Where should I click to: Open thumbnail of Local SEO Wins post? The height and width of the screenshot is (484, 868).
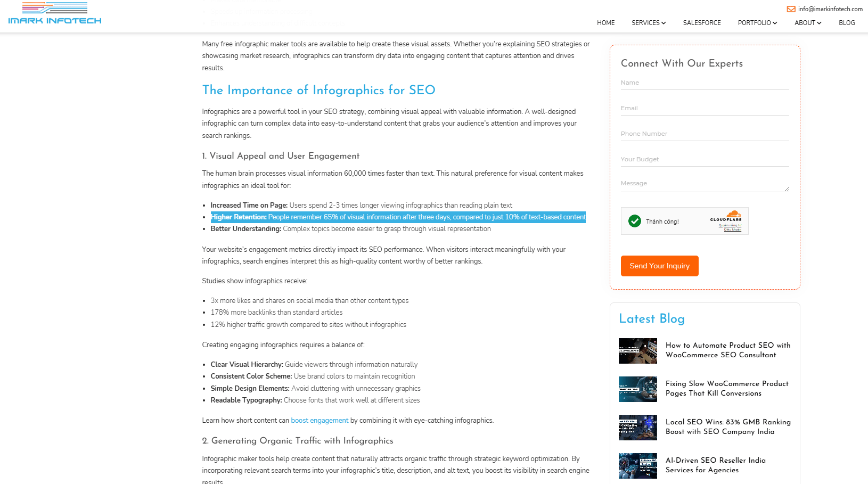[638, 428]
